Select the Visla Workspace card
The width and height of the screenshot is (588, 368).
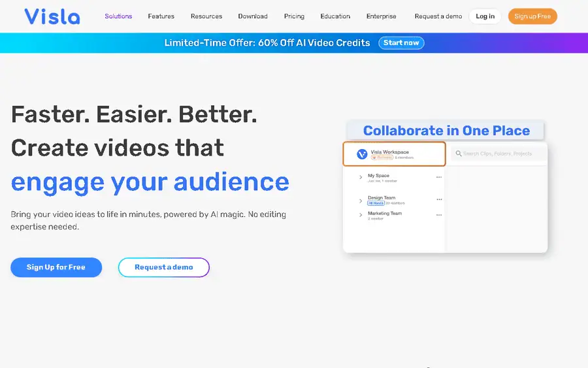(394, 154)
